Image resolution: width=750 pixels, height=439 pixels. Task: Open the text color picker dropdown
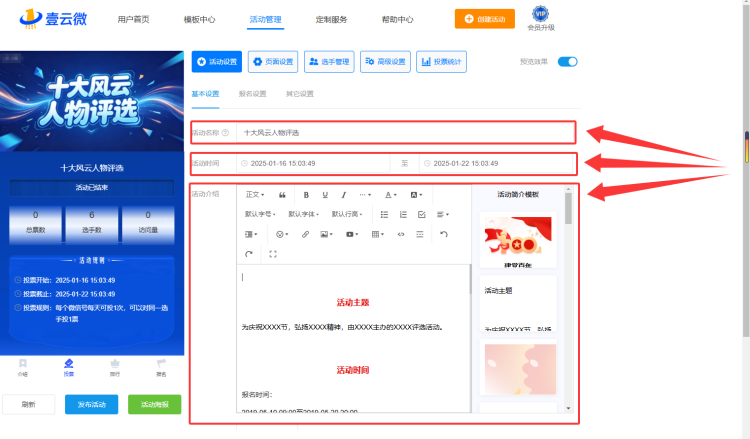391,195
